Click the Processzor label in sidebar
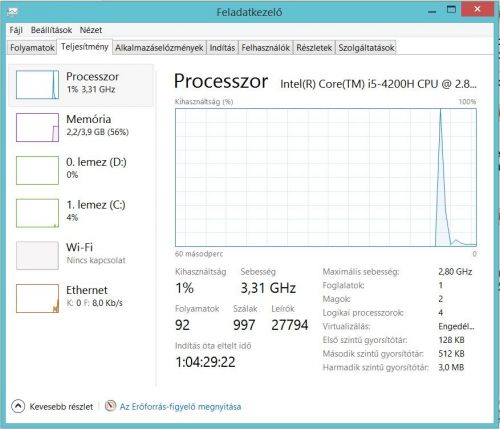 click(x=92, y=77)
